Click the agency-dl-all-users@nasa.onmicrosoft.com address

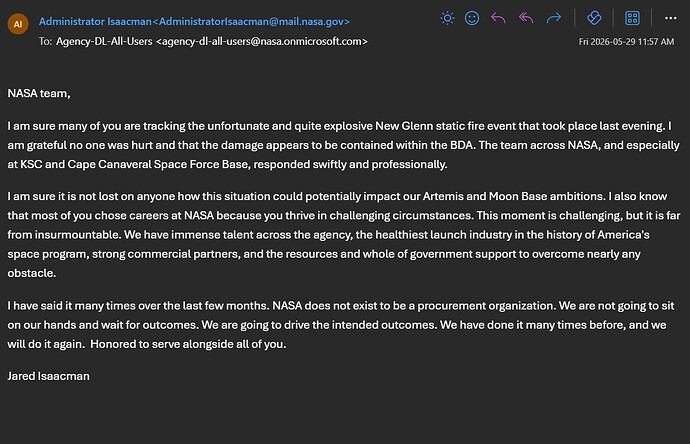262,41
